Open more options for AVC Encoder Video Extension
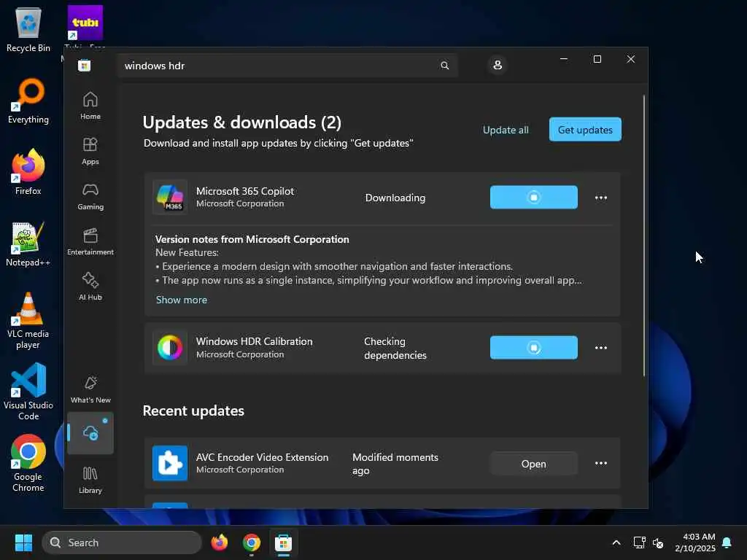Screen dimensions: 747x560 (601, 463)
